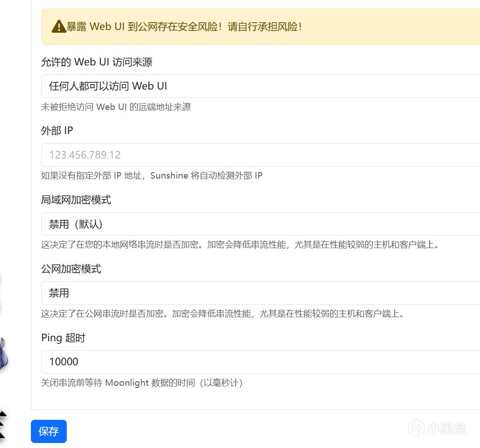Click the 公网加密模式 label

click(71, 269)
